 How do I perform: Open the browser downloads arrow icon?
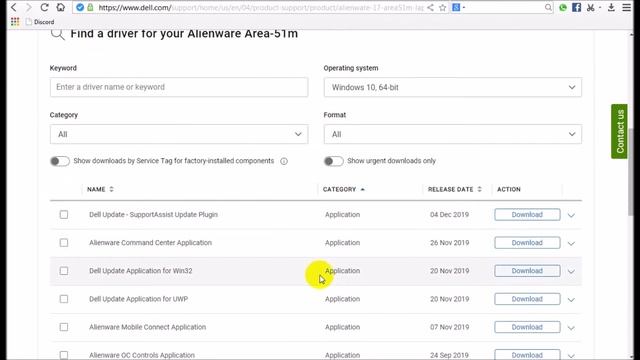point(611,7)
